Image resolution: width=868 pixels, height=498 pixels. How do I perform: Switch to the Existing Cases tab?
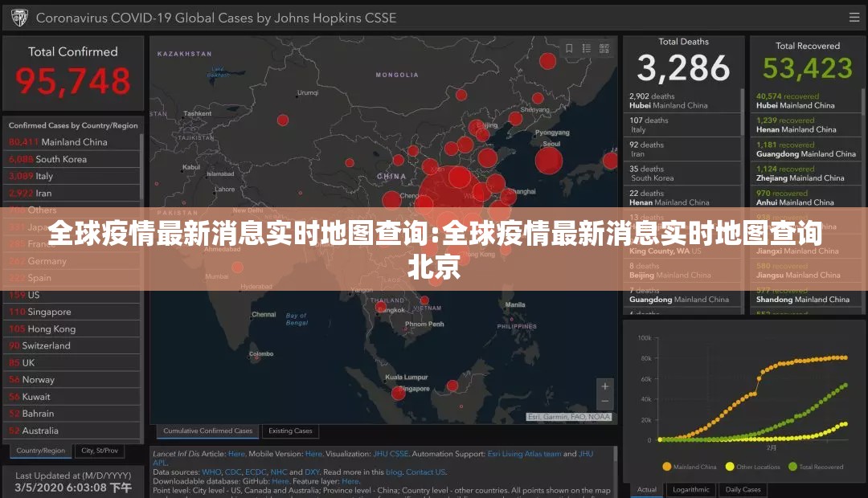point(290,431)
